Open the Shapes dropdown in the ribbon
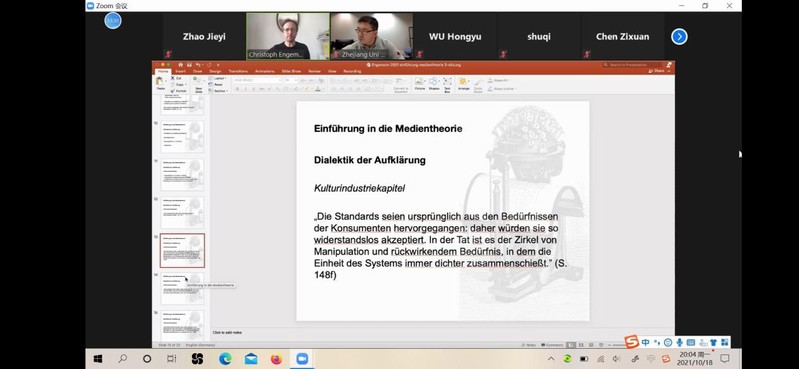 pyautogui.click(x=434, y=83)
